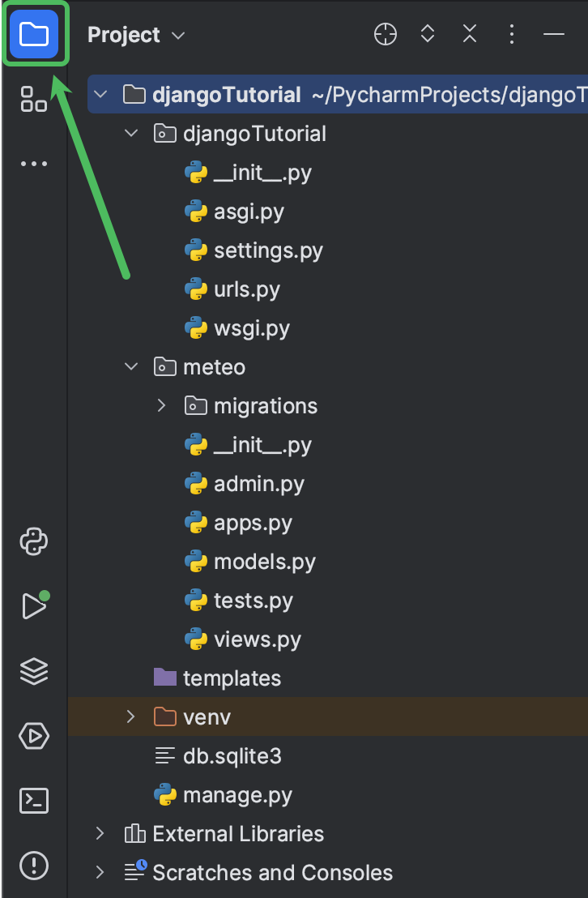Show more tool windows via ellipsis icon
Image resolution: width=588 pixels, height=898 pixels.
tap(33, 163)
